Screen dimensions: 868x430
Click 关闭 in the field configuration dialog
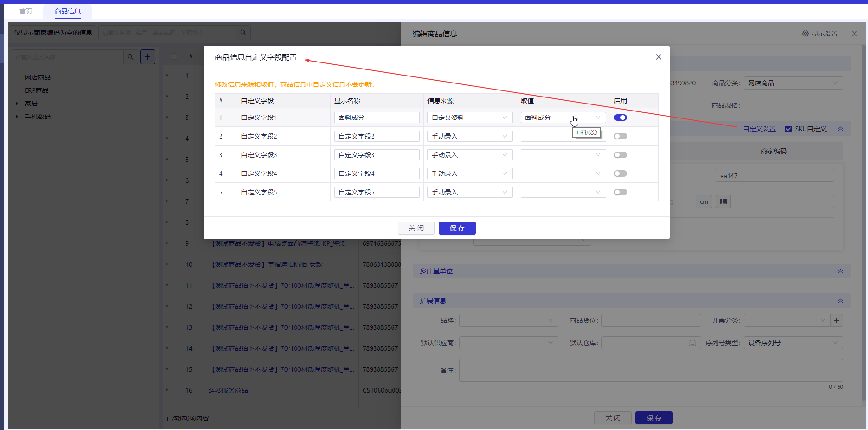(x=416, y=228)
